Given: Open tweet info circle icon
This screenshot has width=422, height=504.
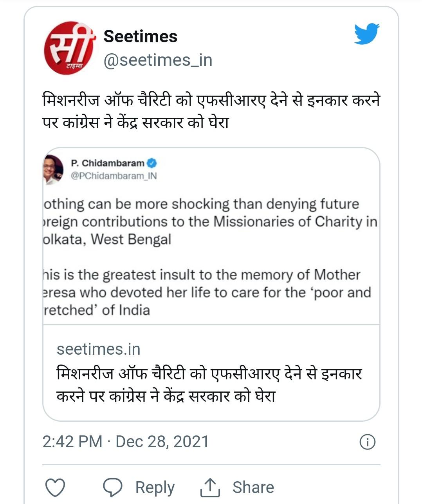Looking at the screenshot, I should 367,442.
